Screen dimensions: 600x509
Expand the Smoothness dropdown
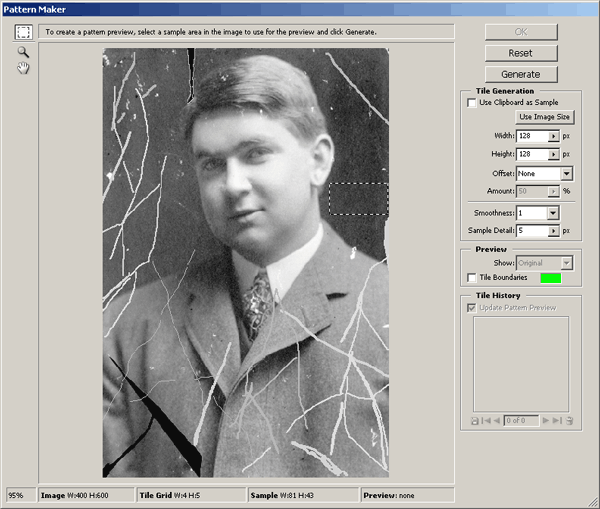pyautogui.click(x=553, y=212)
